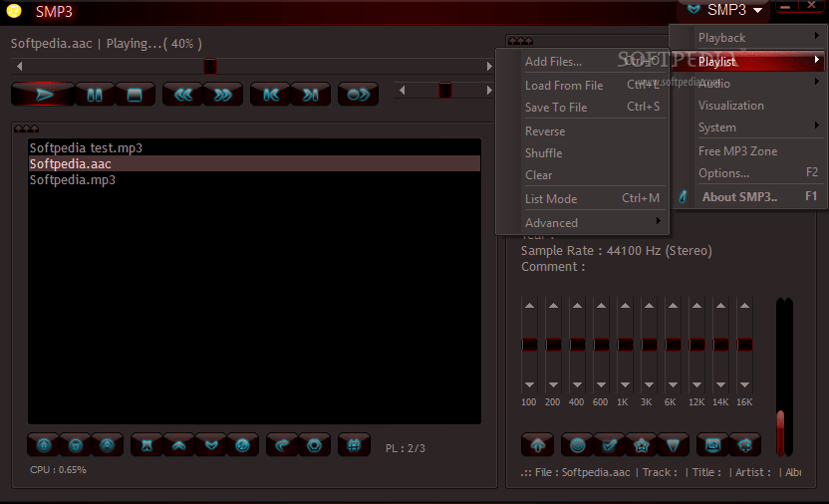
Task: Click the 6K equalizer slider thumb
Action: [673, 345]
